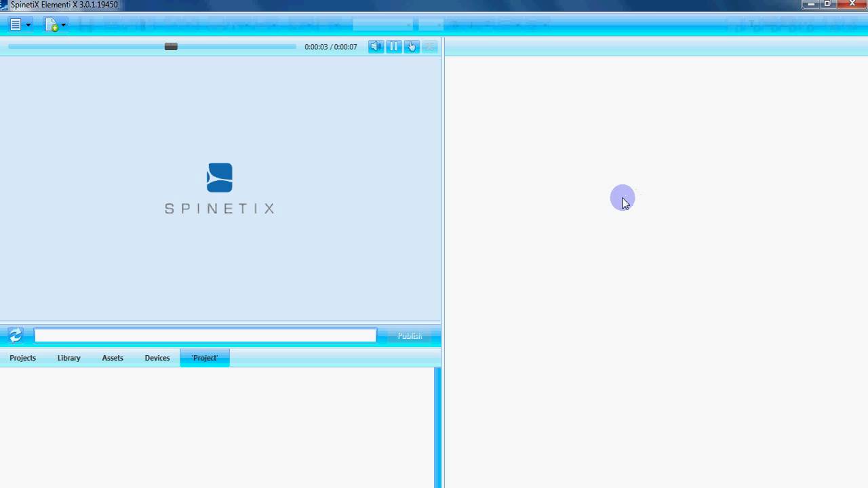
Task: Switch to the Library tab
Action: coord(68,358)
